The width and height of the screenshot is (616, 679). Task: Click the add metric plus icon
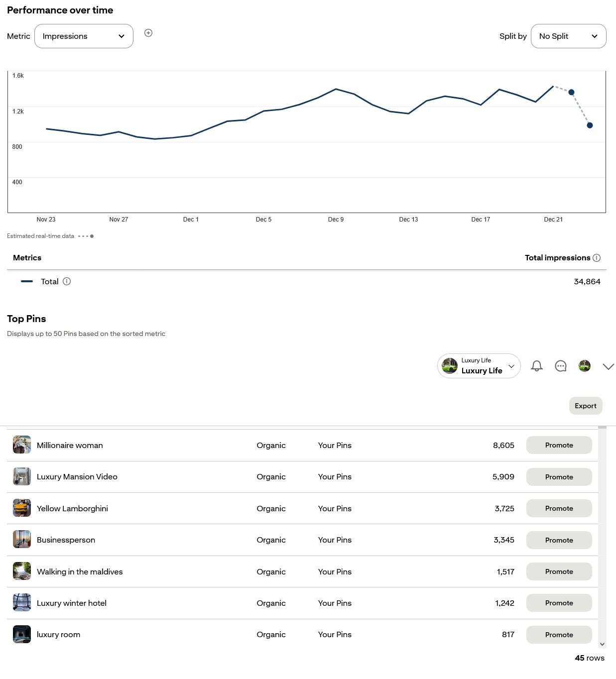click(148, 33)
